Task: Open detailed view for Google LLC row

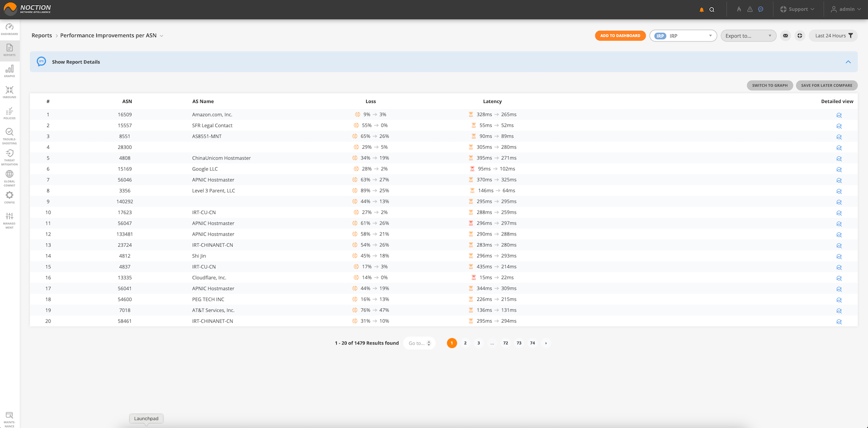Action: (x=839, y=169)
